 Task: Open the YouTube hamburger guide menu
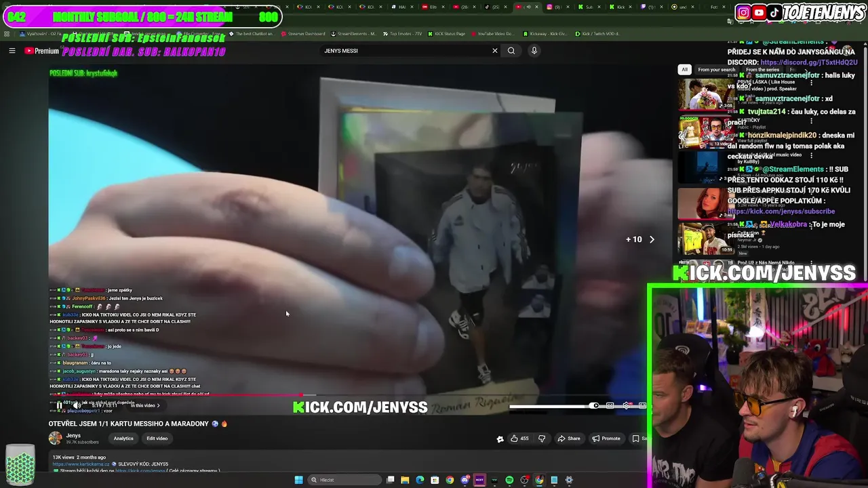point(12,51)
